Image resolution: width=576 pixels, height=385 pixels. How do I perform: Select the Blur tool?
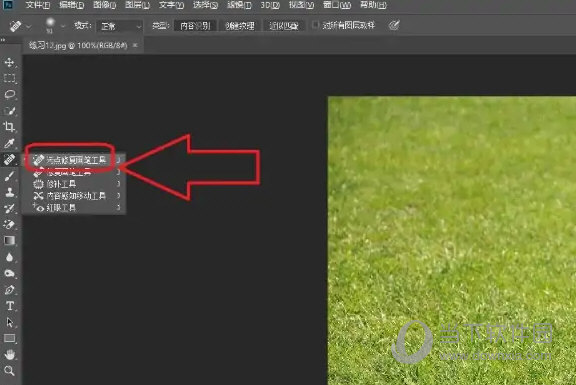click(9, 257)
